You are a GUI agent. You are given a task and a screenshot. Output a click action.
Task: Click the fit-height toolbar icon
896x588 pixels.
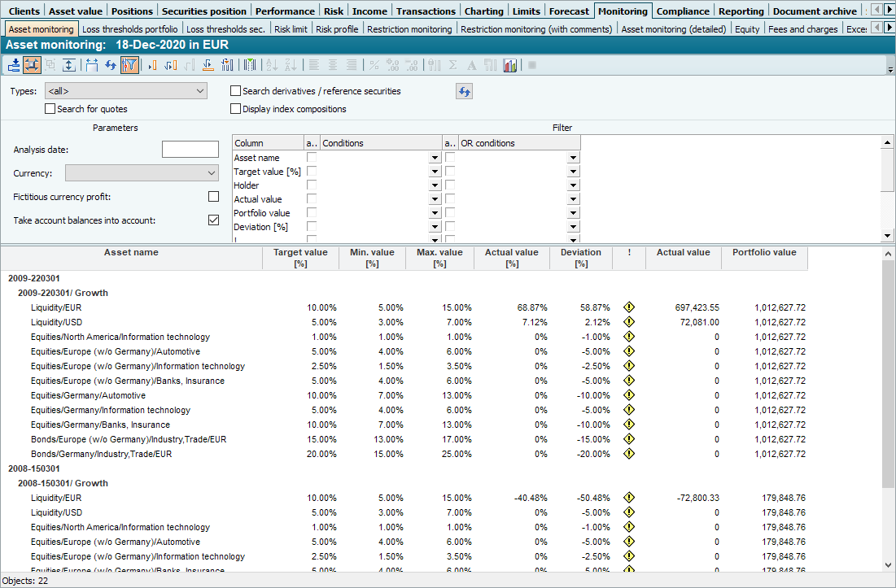(69, 65)
